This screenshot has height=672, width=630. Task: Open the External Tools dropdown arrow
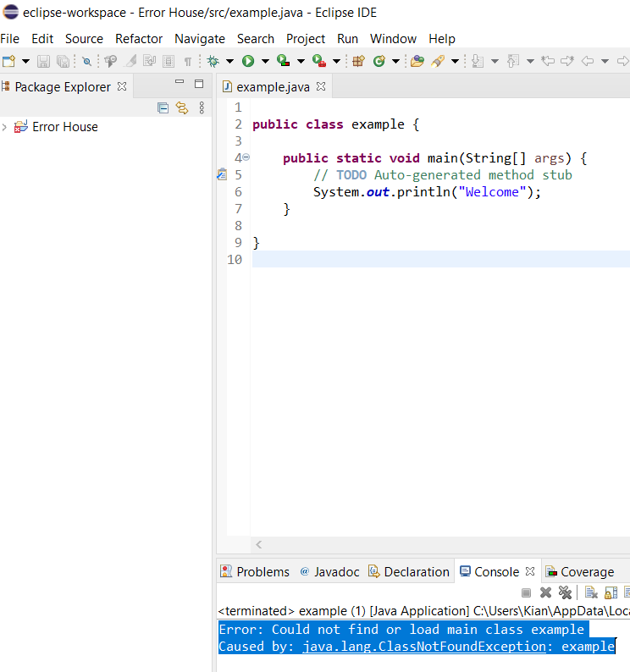[x=336, y=61]
